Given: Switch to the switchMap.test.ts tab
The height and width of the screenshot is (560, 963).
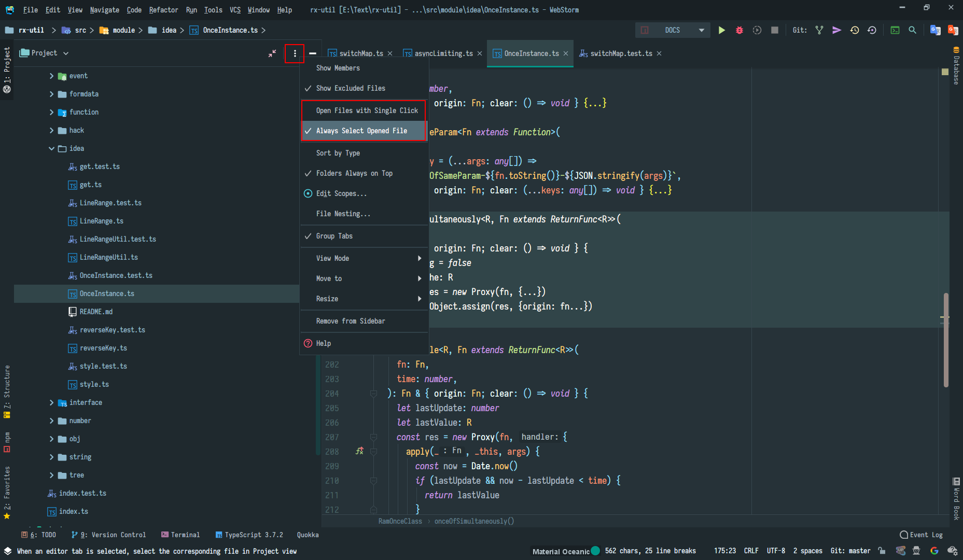Looking at the screenshot, I should pyautogui.click(x=621, y=53).
